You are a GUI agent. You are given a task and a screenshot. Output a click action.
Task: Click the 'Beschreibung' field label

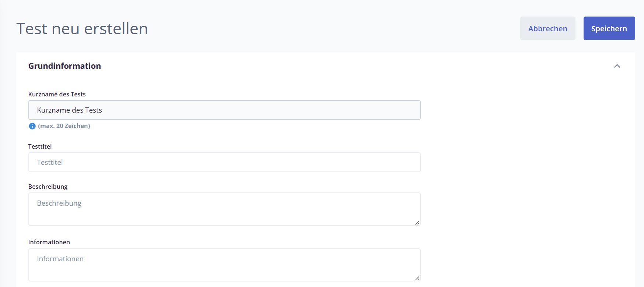[x=48, y=187]
